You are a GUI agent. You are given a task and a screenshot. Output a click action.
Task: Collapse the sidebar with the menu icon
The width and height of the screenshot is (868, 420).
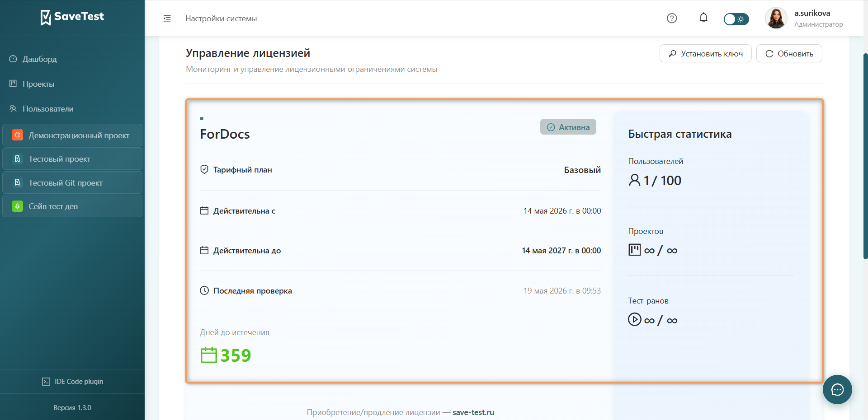pyautogui.click(x=167, y=19)
